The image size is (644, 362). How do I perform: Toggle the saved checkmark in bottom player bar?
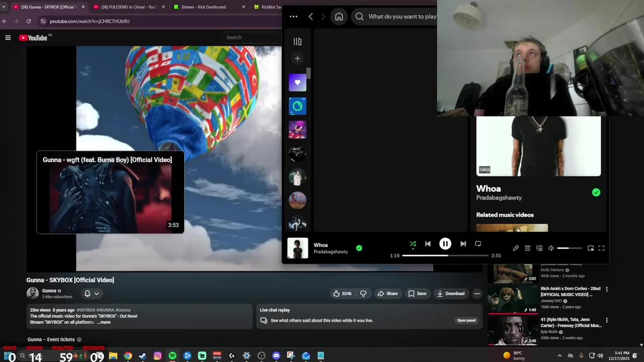(x=359, y=248)
